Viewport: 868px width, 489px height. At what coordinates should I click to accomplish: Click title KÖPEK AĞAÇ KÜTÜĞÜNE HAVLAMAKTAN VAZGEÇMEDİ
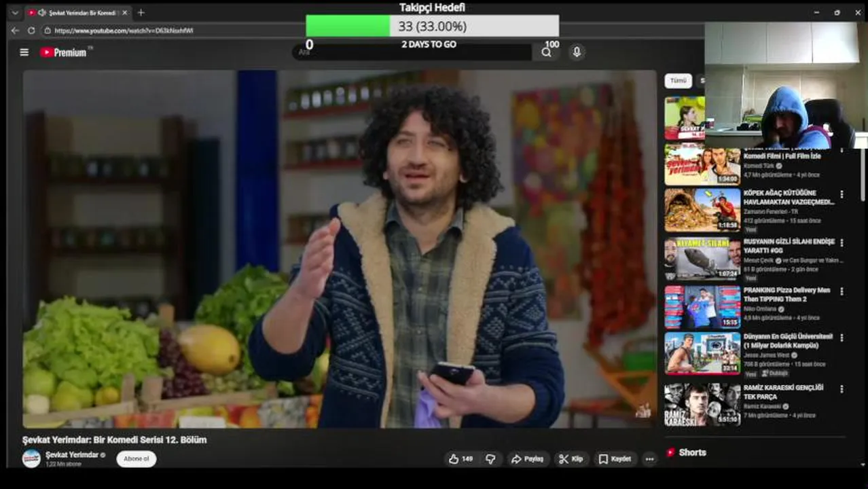789,197
